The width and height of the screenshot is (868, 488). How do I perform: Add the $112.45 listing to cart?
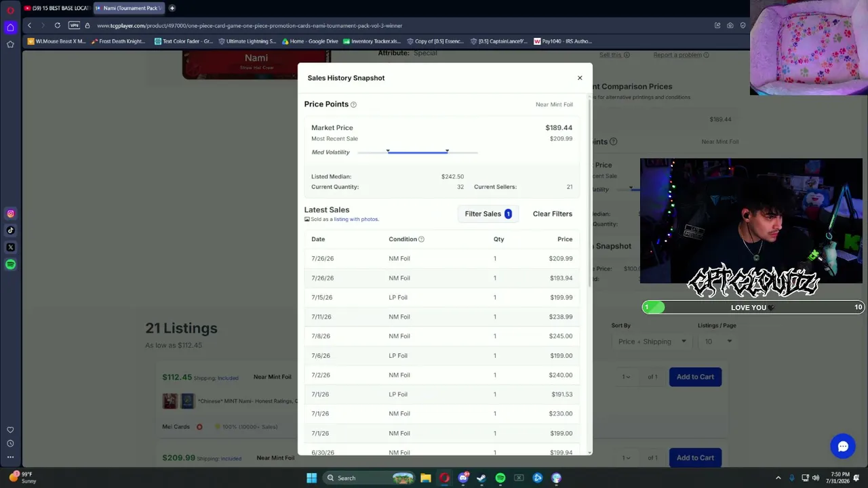(x=695, y=377)
